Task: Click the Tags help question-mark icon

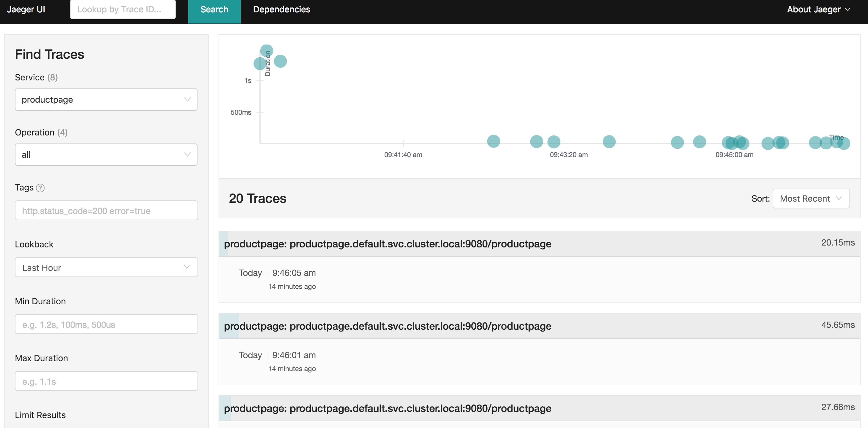Action: pyautogui.click(x=40, y=188)
